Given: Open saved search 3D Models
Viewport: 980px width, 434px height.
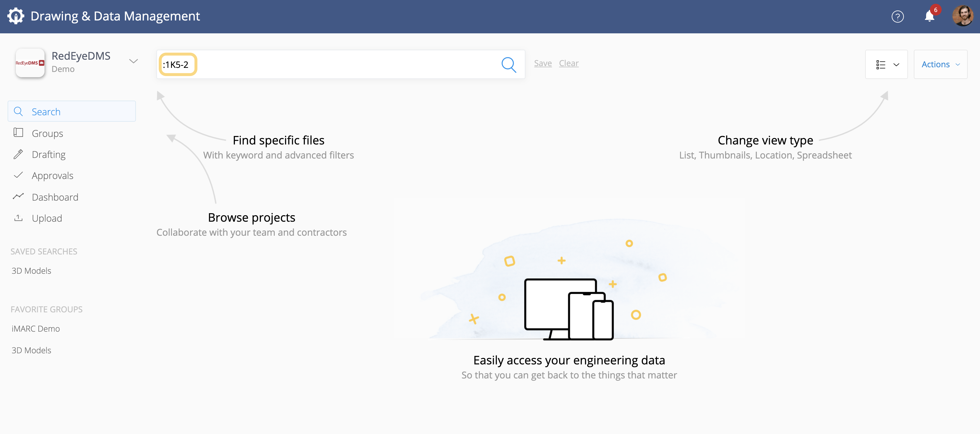Looking at the screenshot, I should point(31,271).
